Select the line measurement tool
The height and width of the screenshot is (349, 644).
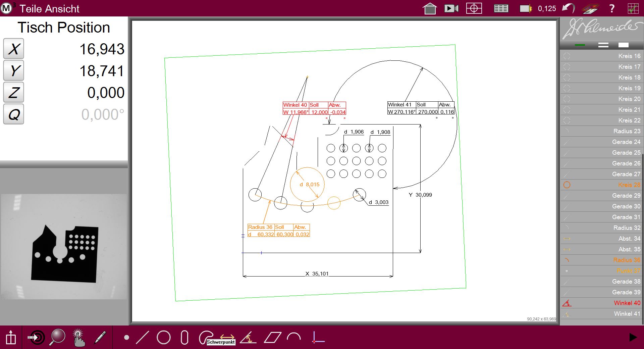[143, 337]
